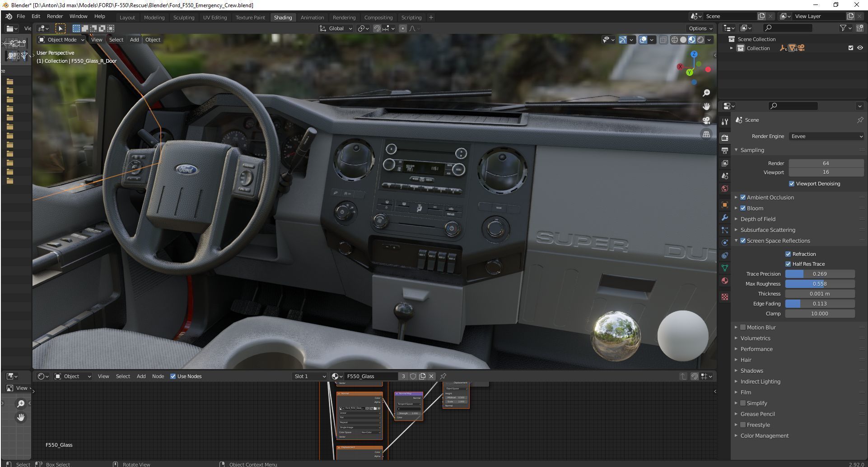Screen dimensions: 868x467
Task: Open the Render Engine dropdown
Action: pos(826,136)
